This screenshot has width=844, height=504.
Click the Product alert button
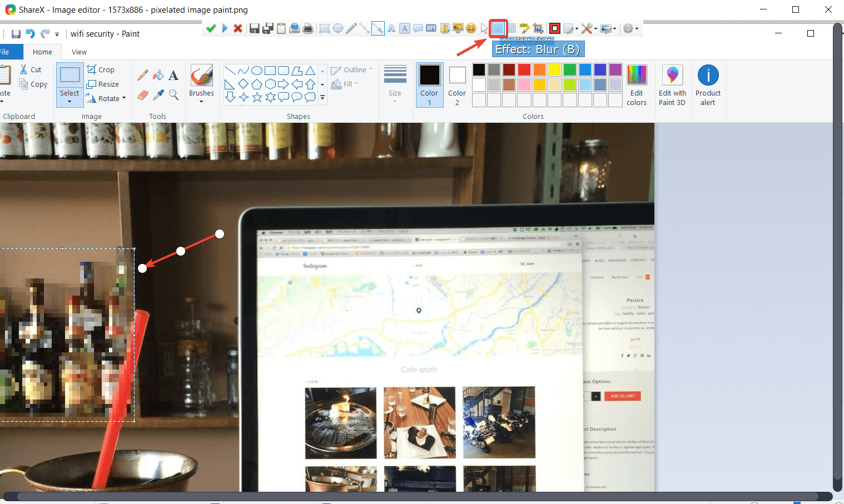pyautogui.click(x=708, y=84)
